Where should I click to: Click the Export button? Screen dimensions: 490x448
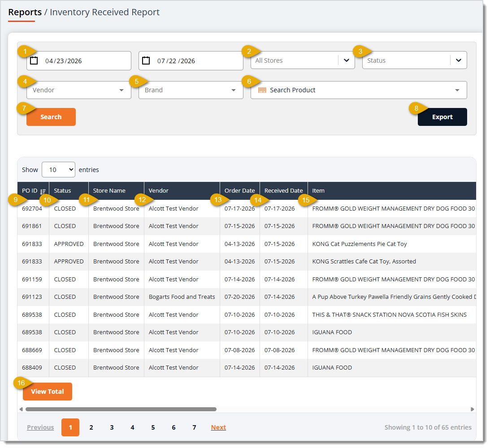click(442, 117)
